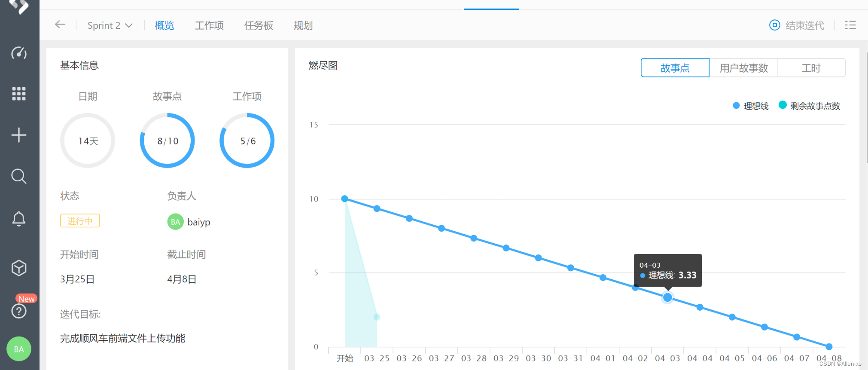Click the baiyp BA avatar under 负责人

click(175, 222)
